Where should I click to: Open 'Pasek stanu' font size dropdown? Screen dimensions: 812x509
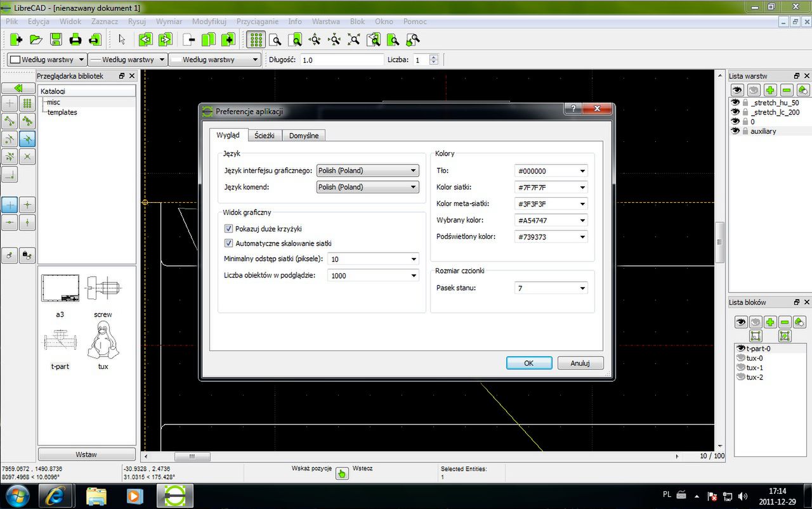click(551, 288)
